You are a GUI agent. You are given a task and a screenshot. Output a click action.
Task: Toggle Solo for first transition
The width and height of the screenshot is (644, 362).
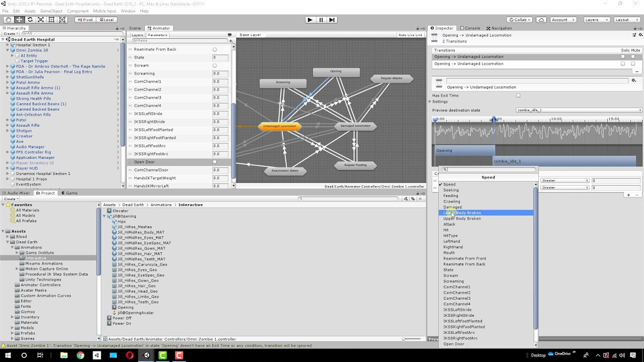tap(623, 57)
